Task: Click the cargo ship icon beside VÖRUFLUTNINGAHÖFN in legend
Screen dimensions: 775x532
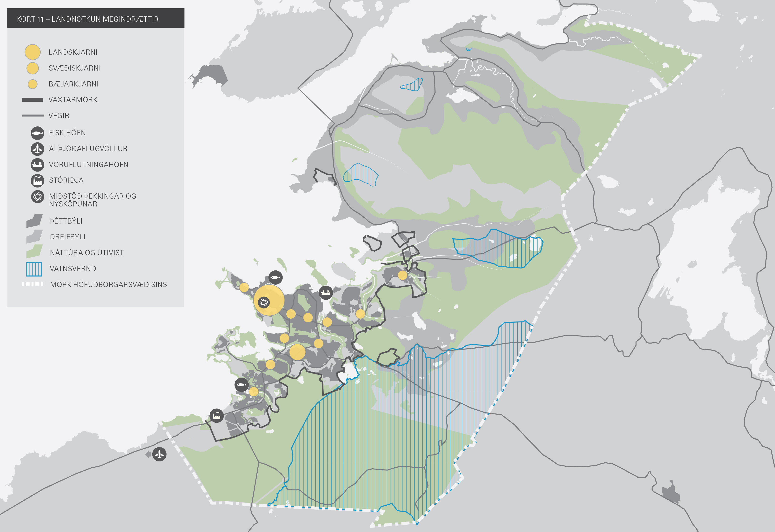Action: pos(37,165)
